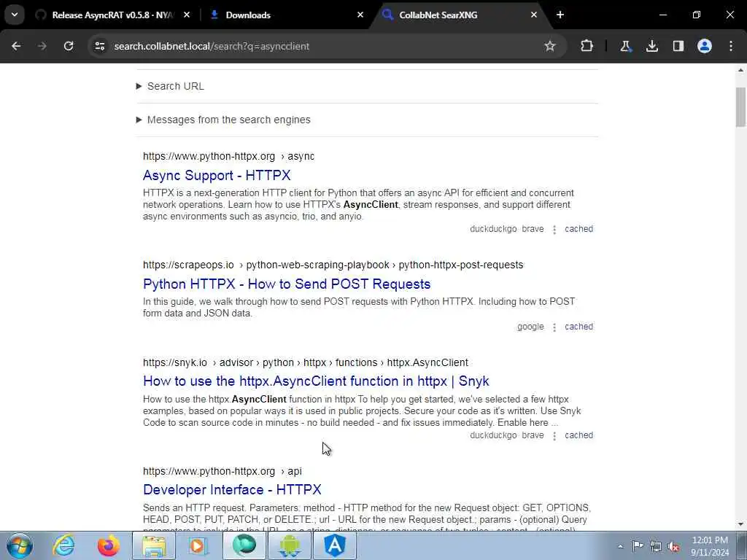Open the Android robot taskbar icon

[290, 545]
